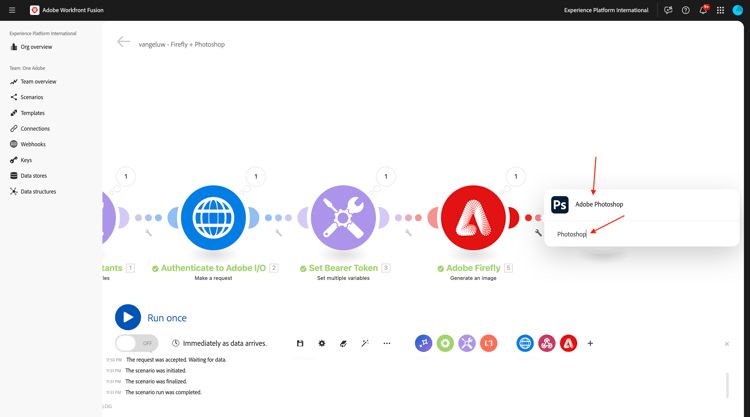
Task: Open the operations bubble above Set Bearer Token
Action: coord(386,176)
